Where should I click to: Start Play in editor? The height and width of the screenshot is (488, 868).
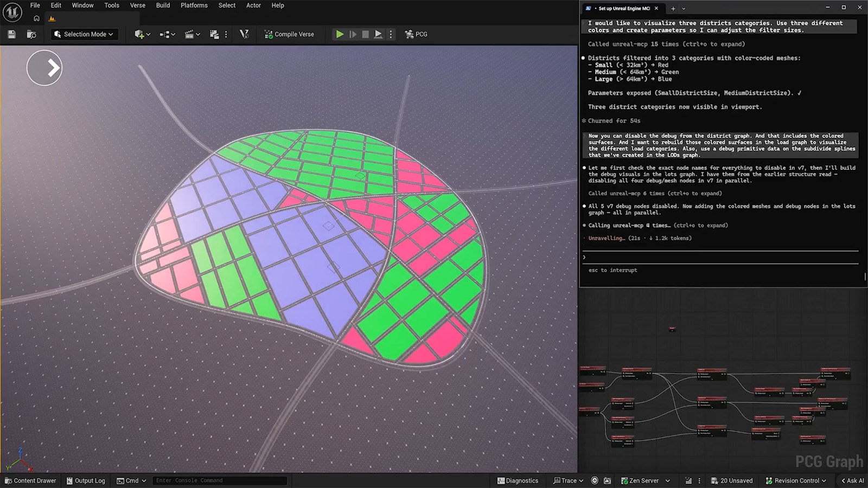pos(340,34)
